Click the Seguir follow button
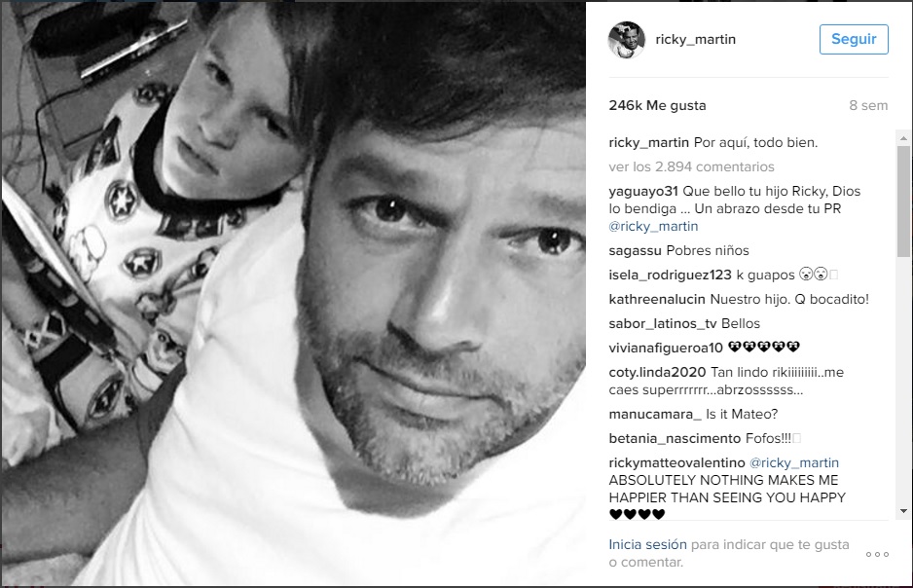Screen dimensions: 913x588 (x=854, y=39)
